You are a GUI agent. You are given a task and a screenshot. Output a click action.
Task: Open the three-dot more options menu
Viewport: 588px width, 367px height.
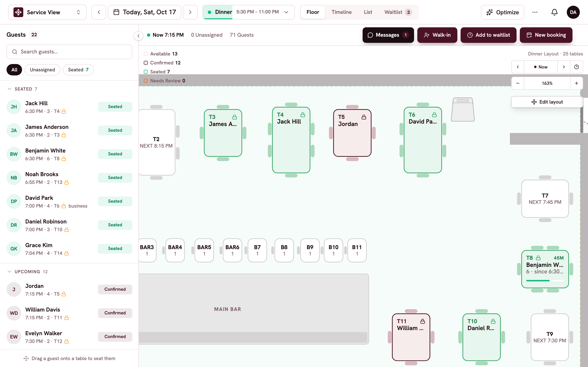[x=535, y=12]
